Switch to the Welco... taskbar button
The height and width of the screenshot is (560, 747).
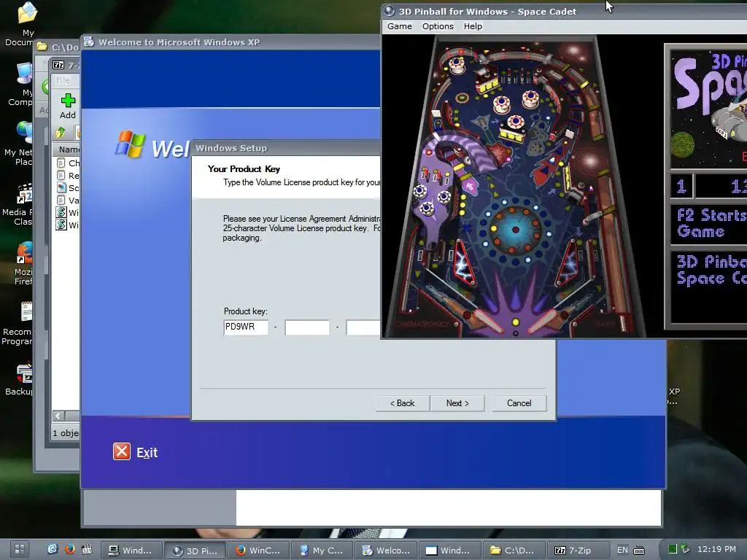point(386,550)
